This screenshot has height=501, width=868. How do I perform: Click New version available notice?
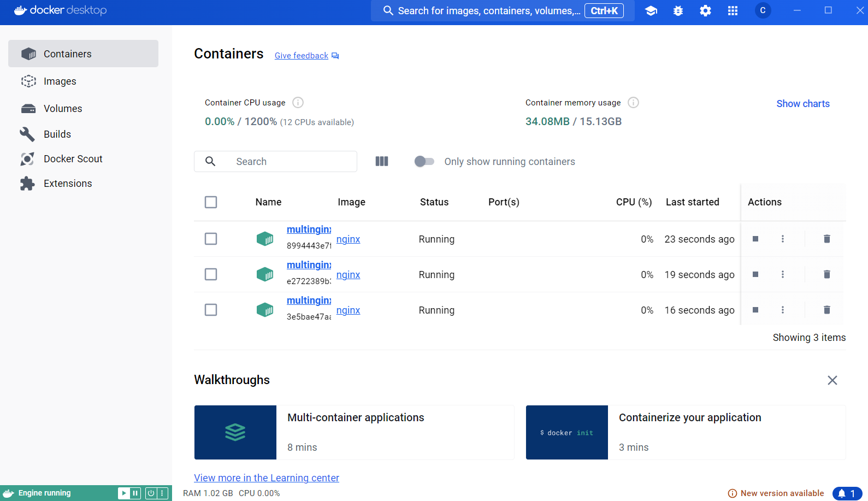tap(776, 493)
